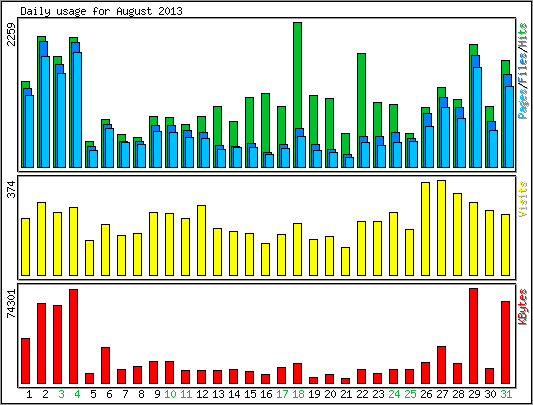The width and height of the screenshot is (533, 405).
Task: Select the yellow Visits bar for day 26
Action: [426, 229]
